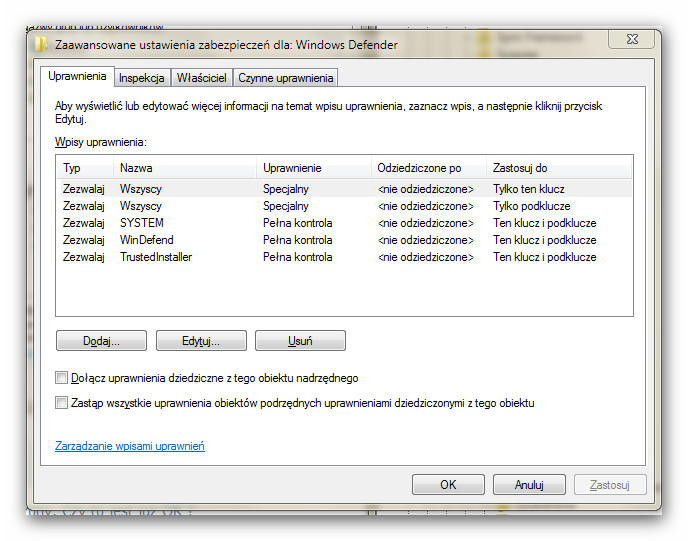Click Pełna kontrola in the WinDefend row
Image resolution: width=688 pixels, height=541 pixels.
(297, 240)
